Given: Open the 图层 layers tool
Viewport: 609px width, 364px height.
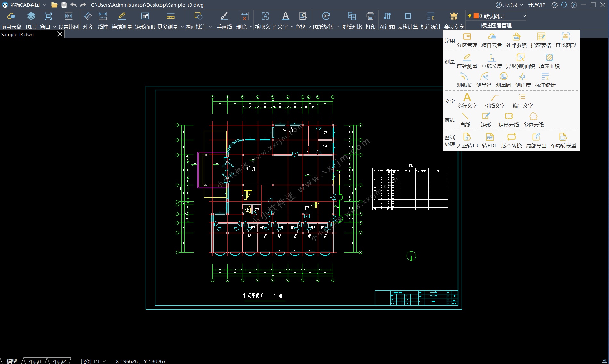Looking at the screenshot, I should click(31, 17).
